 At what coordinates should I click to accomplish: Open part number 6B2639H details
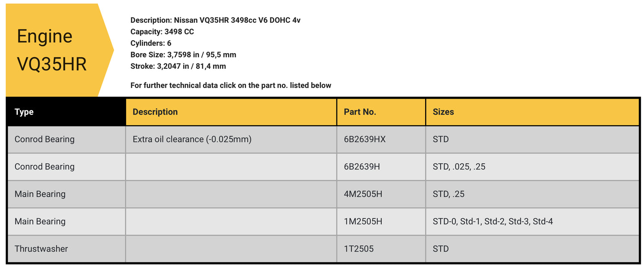[362, 166]
